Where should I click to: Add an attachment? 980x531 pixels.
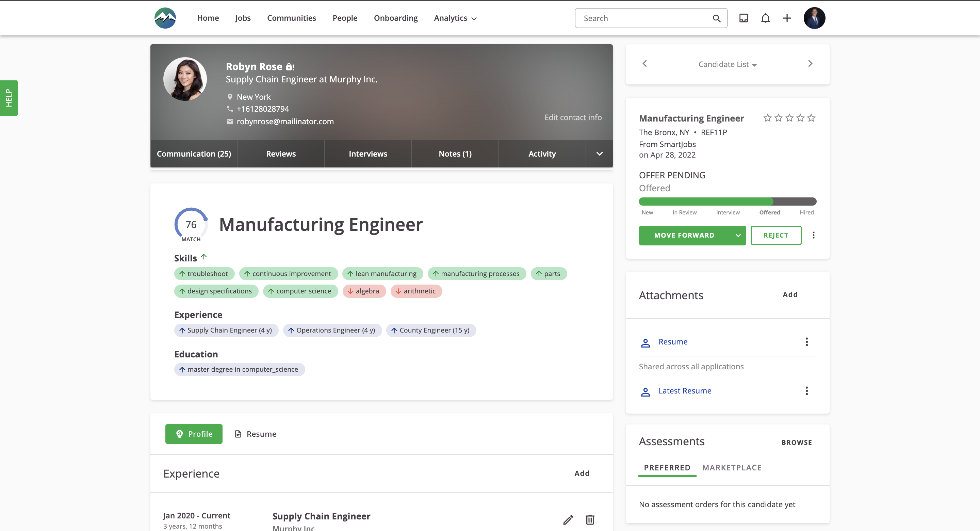(x=790, y=295)
